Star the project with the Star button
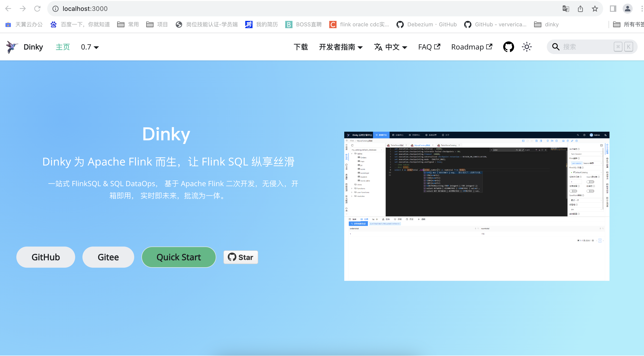 click(x=240, y=257)
